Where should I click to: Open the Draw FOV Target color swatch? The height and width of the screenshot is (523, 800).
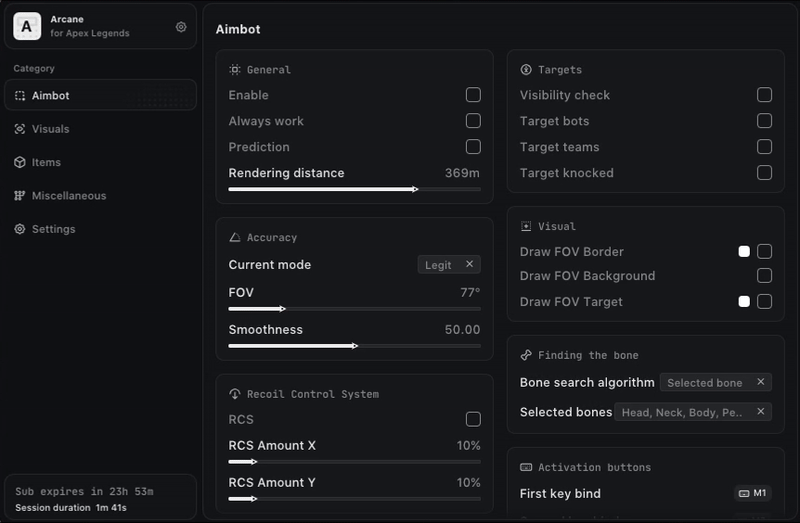click(x=744, y=302)
